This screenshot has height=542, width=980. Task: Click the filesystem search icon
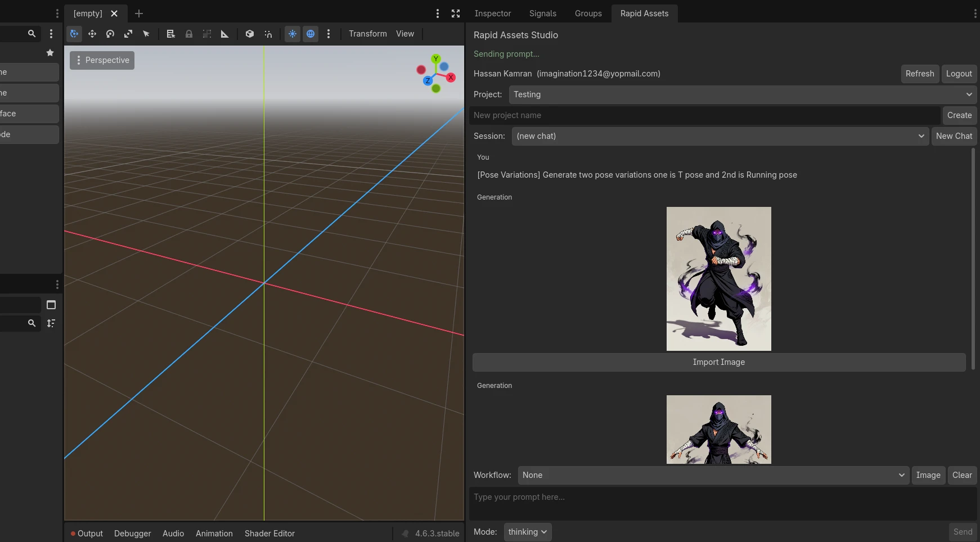32,323
